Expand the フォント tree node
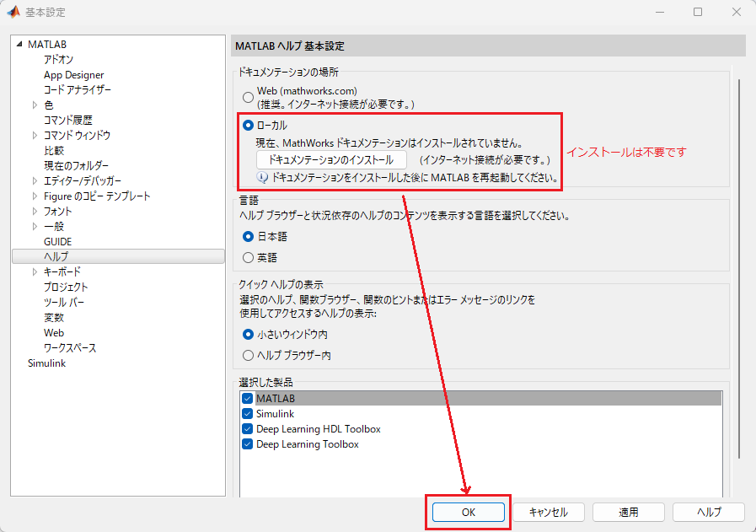Screen dimensions: 756x532 [35, 212]
